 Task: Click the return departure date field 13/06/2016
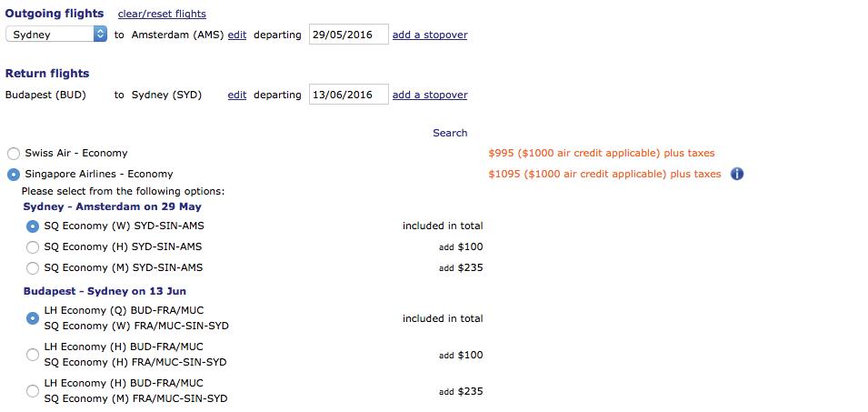(348, 95)
